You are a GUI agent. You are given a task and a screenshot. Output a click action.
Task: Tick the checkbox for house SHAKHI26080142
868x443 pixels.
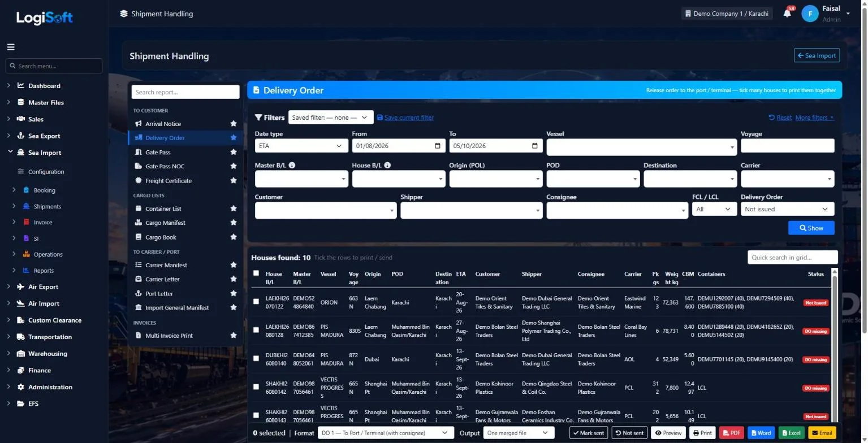pyautogui.click(x=256, y=387)
